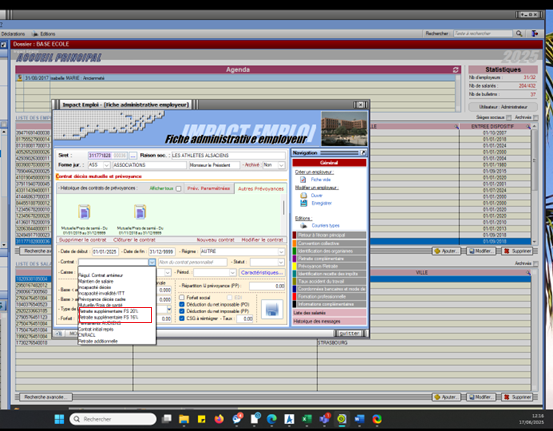Open the Windows Start menu
553x431 pixels.
pyautogui.click(x=59, y=419)
